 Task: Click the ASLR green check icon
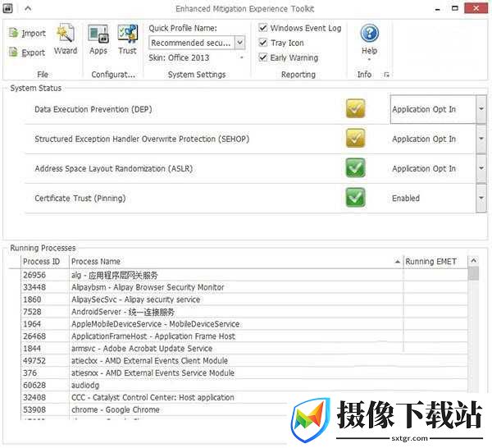355,168
